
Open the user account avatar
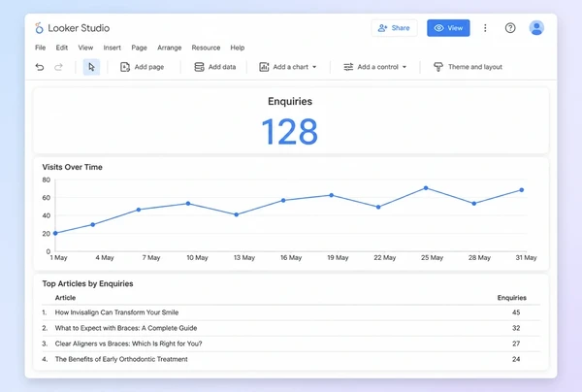click(x=536, y=28)
